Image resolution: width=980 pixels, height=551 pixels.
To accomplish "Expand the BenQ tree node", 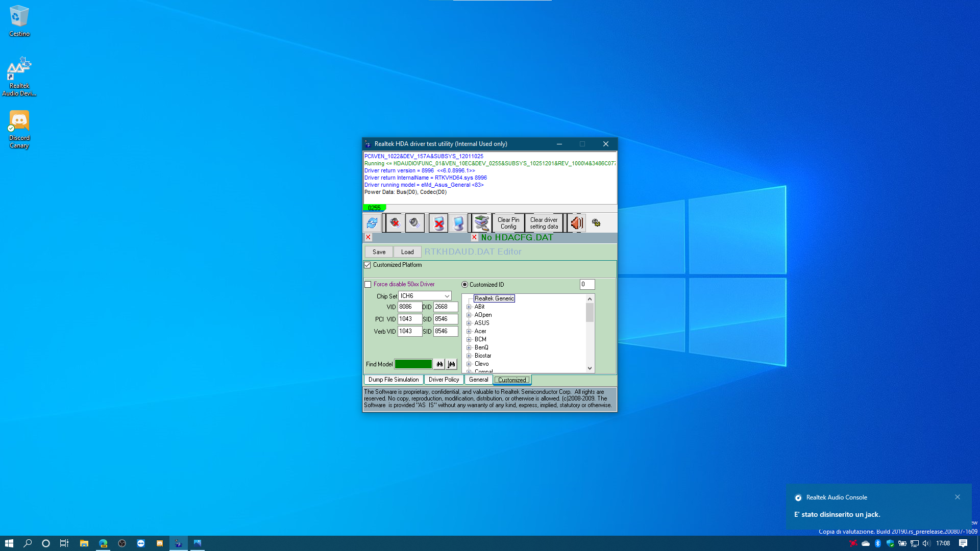I will click(x=469, y=348).
